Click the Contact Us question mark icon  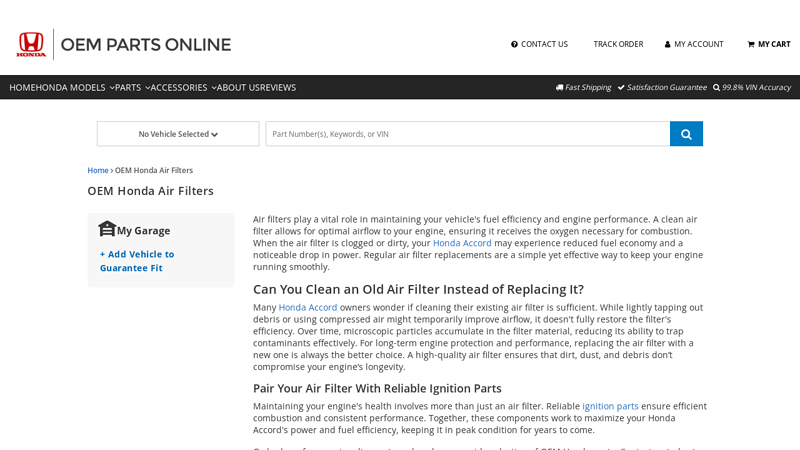514,44
